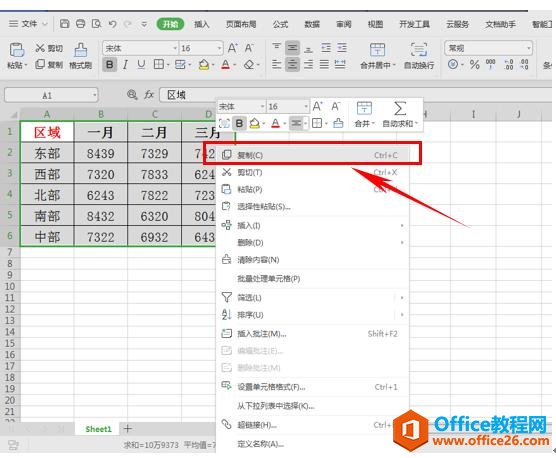The height and width of the screenshot is (458, 556).
Task: Open the Name Box dropdown arrow
Action: tap(94, 95)
